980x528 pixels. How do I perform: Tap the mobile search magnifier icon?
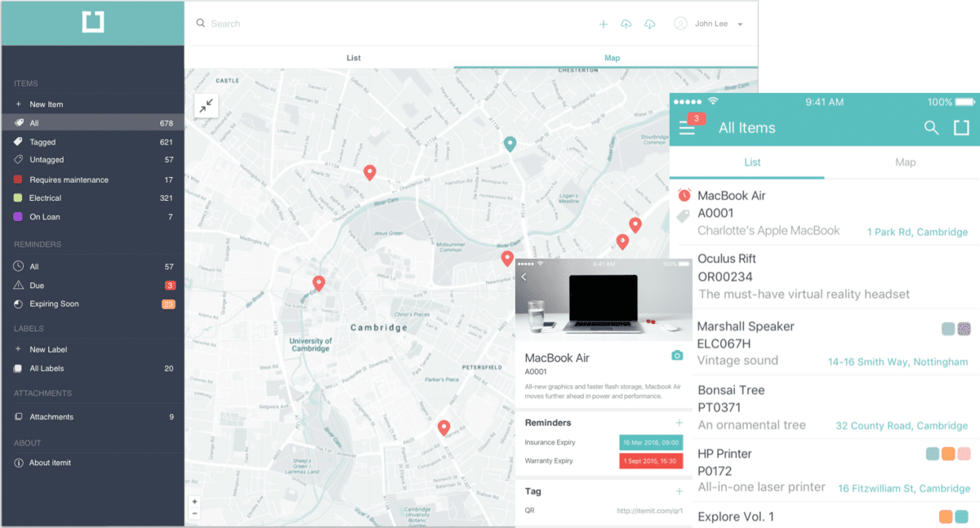931,127
